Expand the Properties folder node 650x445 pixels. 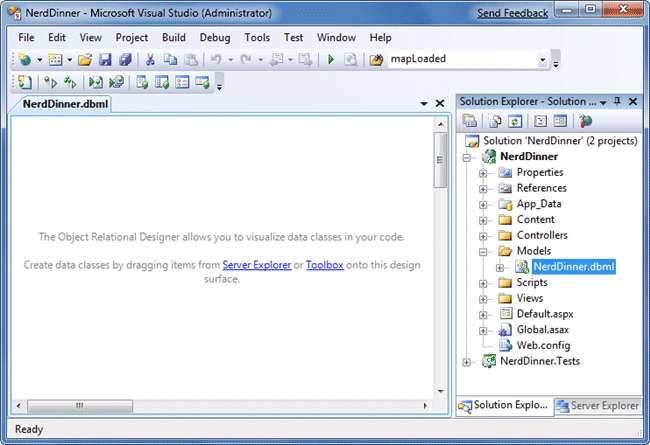coord(483,173)
